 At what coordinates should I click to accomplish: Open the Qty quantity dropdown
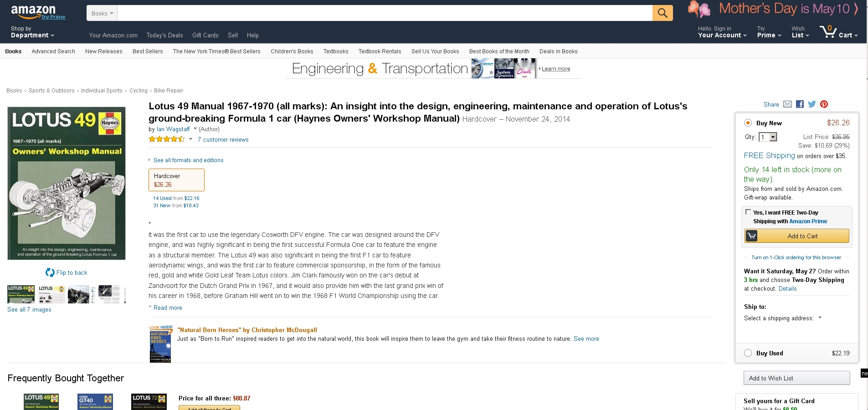click(x=768, y=137)
